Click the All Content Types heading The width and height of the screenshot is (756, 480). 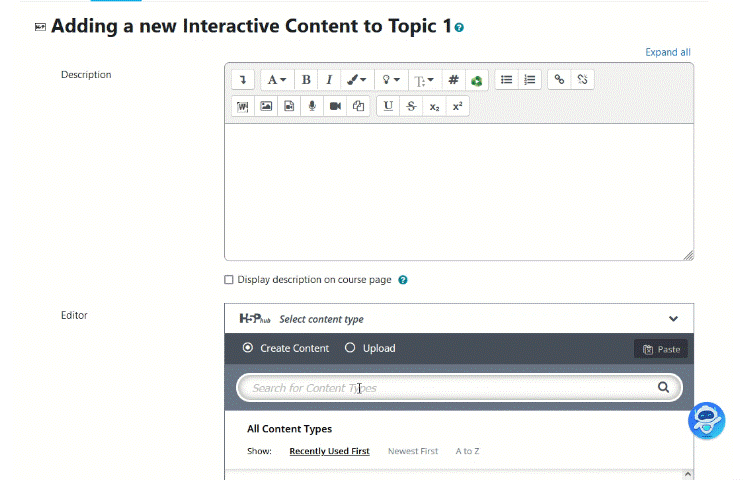[x=289, y=429]
